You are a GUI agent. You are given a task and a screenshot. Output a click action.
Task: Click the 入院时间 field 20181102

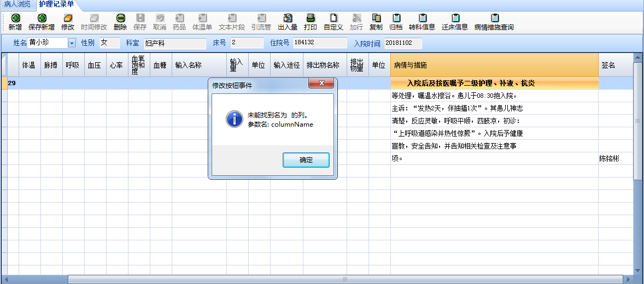(403, 43)
